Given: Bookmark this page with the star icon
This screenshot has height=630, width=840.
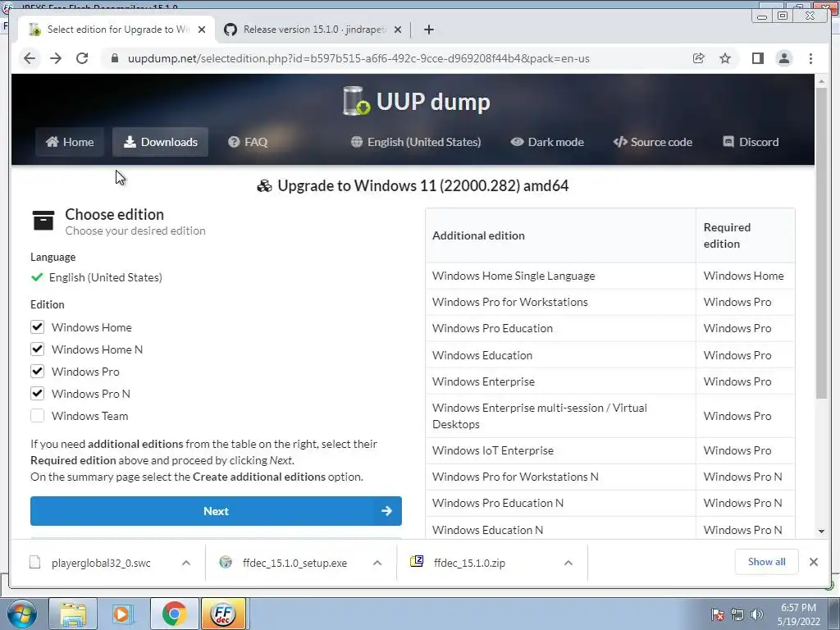Looking at the screenshot, I should point(725,58).
